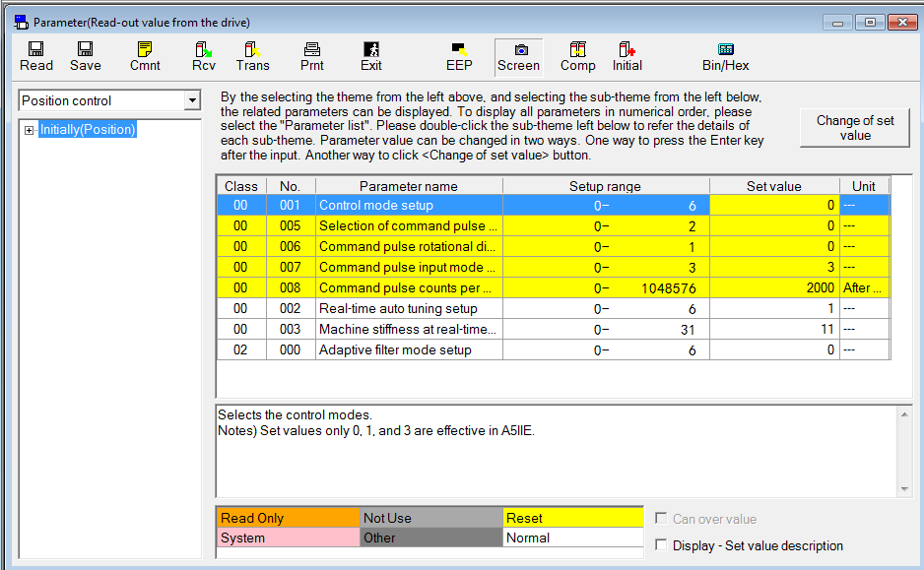Viewport: 924px width, 570px height.
Task: Select the Control mode setup row
Action: tap(554, 206)
